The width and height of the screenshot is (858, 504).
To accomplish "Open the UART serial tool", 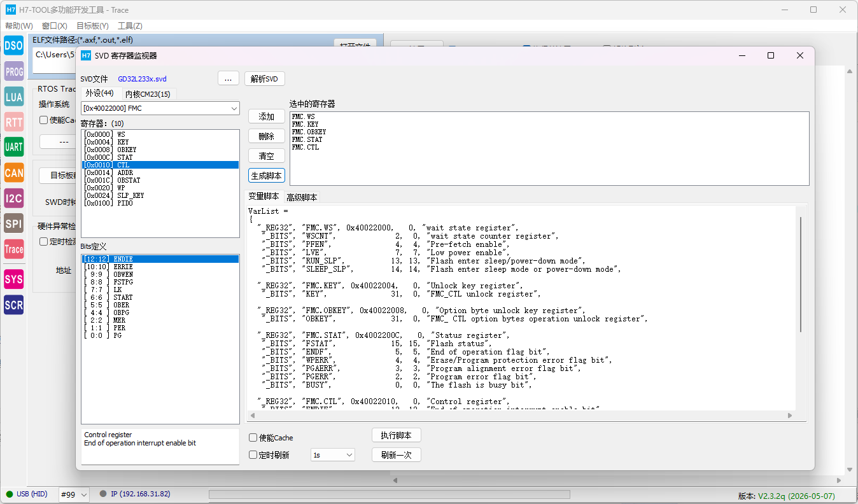I will 13,147.
